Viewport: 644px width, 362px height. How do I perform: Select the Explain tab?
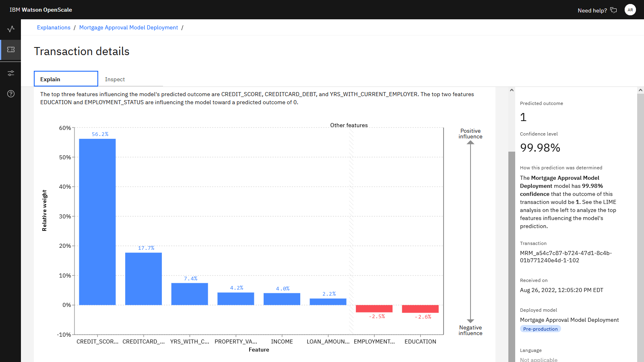tap(66, 79)
